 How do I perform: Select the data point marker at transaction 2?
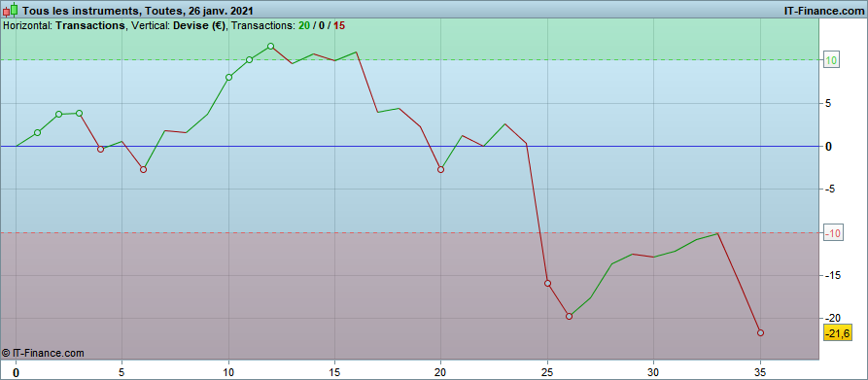click(x=58, y=115)
